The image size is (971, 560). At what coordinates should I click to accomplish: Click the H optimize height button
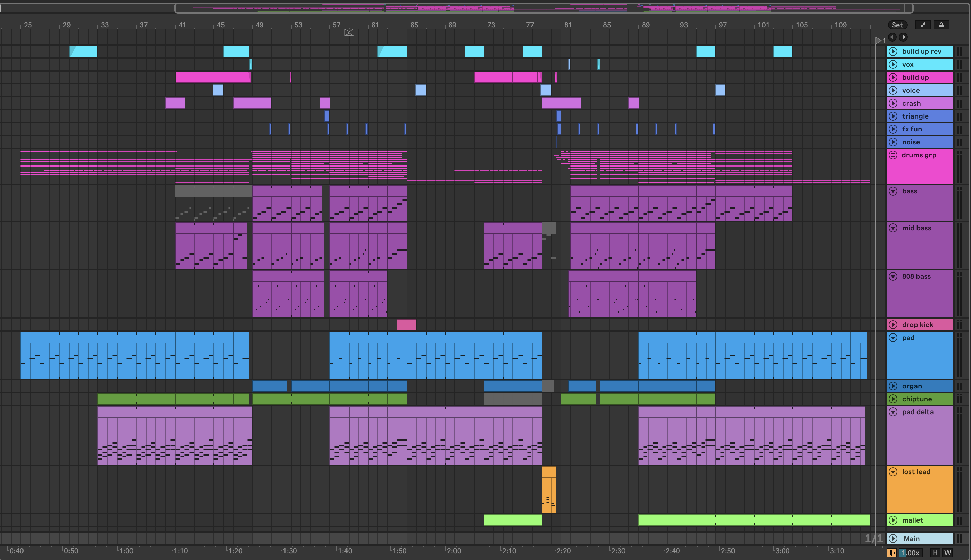coord(935,553)
